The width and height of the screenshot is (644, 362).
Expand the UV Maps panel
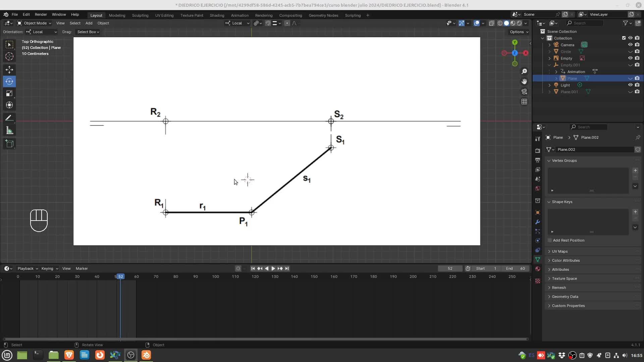coord(560,251)
